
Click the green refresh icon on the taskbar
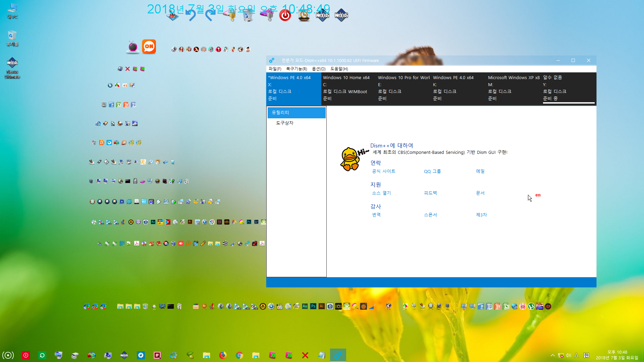pos(42,355)
